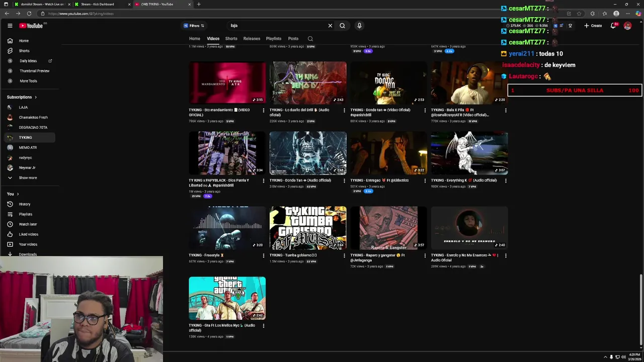Viewport: 644px width, 362px height.
Task: Switch to domiilol Stream Kick browser tab
Action: tap(42, 4)
